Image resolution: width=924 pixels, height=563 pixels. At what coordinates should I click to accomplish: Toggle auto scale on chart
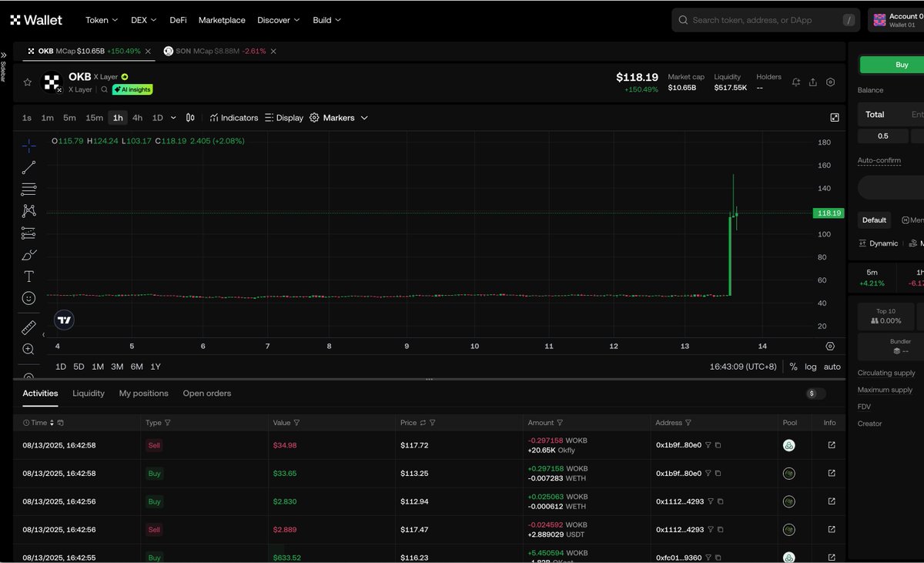click(832, 367)
